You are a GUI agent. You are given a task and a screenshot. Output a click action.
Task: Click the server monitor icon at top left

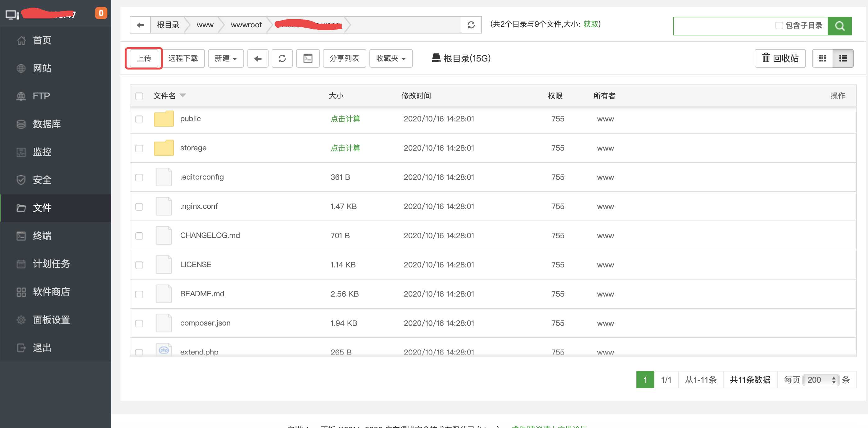pos(12,15)
